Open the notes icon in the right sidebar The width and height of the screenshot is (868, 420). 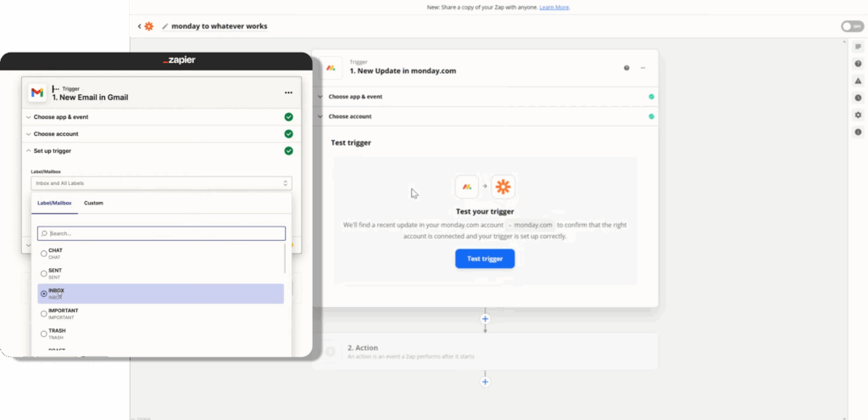[858, 47]
